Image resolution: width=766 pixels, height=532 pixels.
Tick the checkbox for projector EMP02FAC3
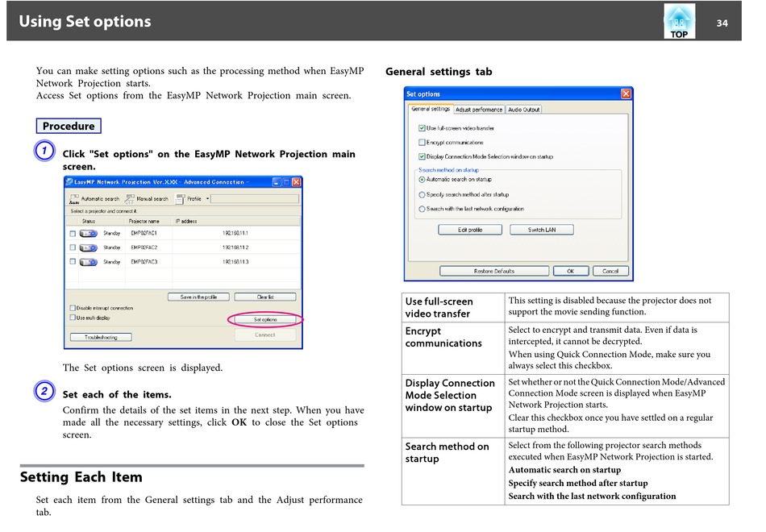coord(73,262)
